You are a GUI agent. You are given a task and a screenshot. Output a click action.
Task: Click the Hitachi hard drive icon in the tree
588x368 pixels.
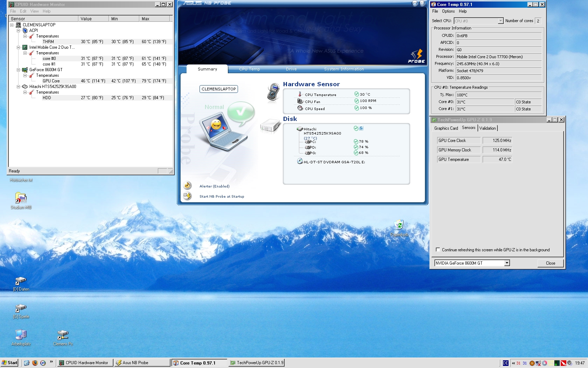click(25, 87)
